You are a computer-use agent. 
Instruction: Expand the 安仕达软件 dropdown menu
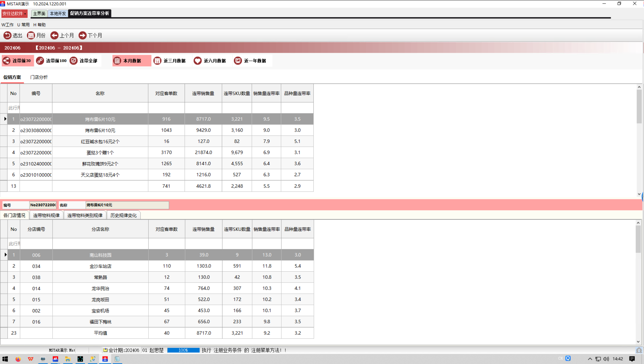14,13
